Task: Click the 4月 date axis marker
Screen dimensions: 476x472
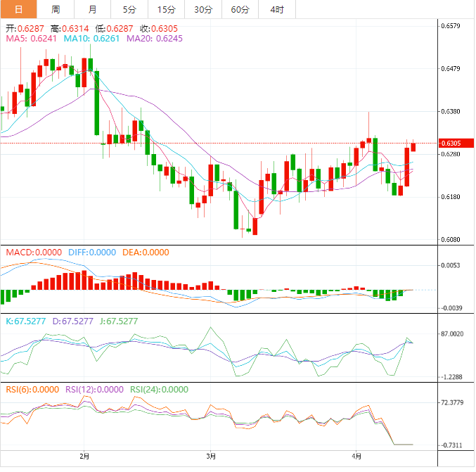Action: coord(356,457)
